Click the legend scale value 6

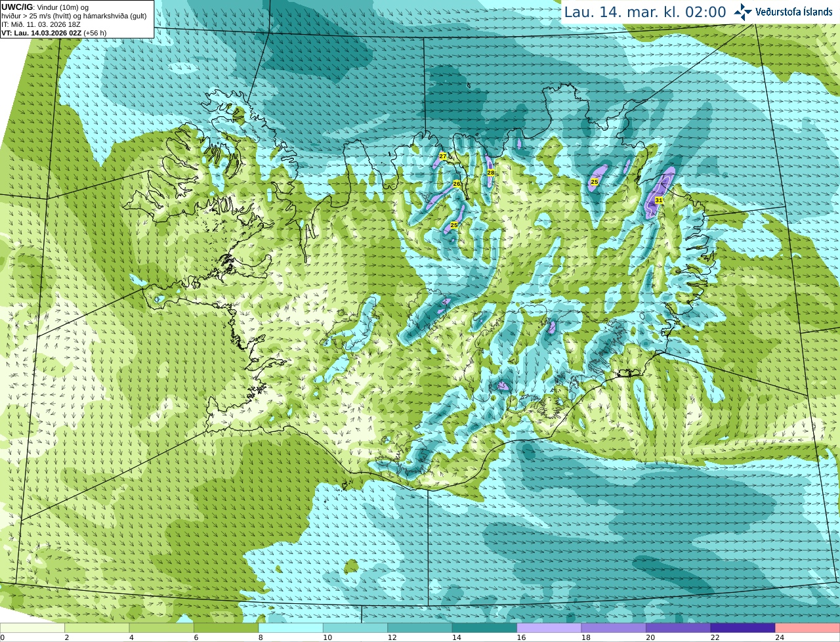(196, 637)
